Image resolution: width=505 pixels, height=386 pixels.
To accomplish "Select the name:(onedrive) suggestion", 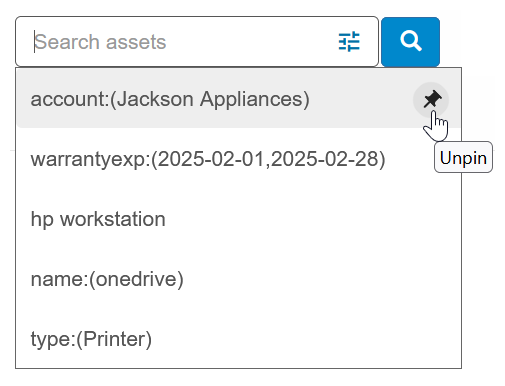I will point(238,279).
